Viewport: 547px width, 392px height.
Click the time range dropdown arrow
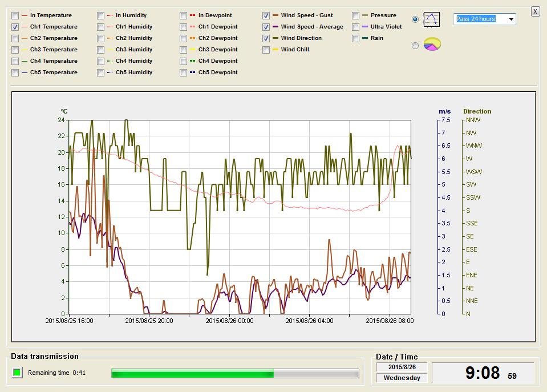coord(510,19)
